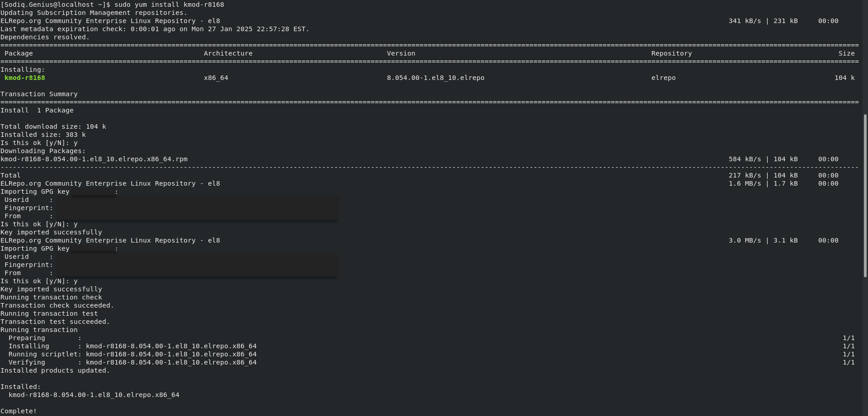Click the "Complete!" message at the bottom
Image resolution: width=868 pixels, height=416 pixels.
coord(19,411)
